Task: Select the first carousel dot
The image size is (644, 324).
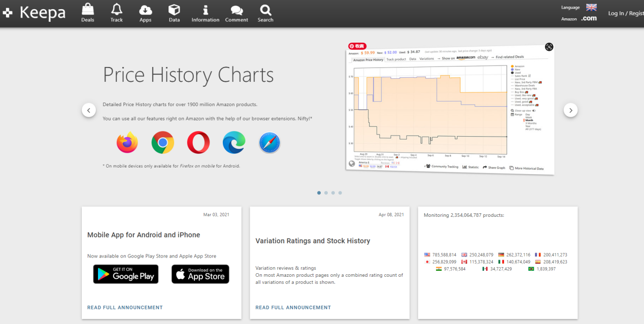Action: coord(319,193)
